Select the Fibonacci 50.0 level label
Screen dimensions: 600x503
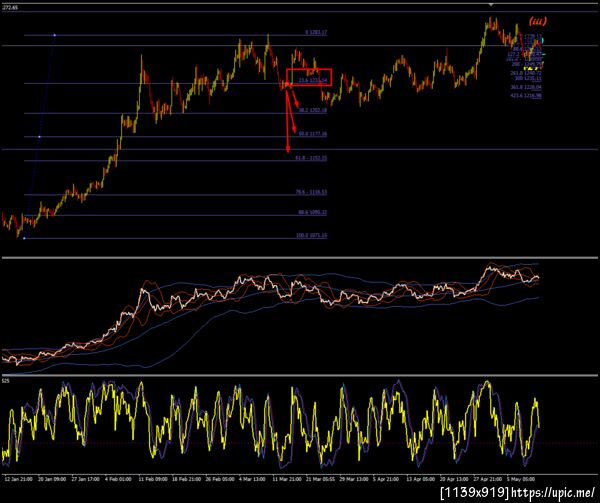(313, 134)
